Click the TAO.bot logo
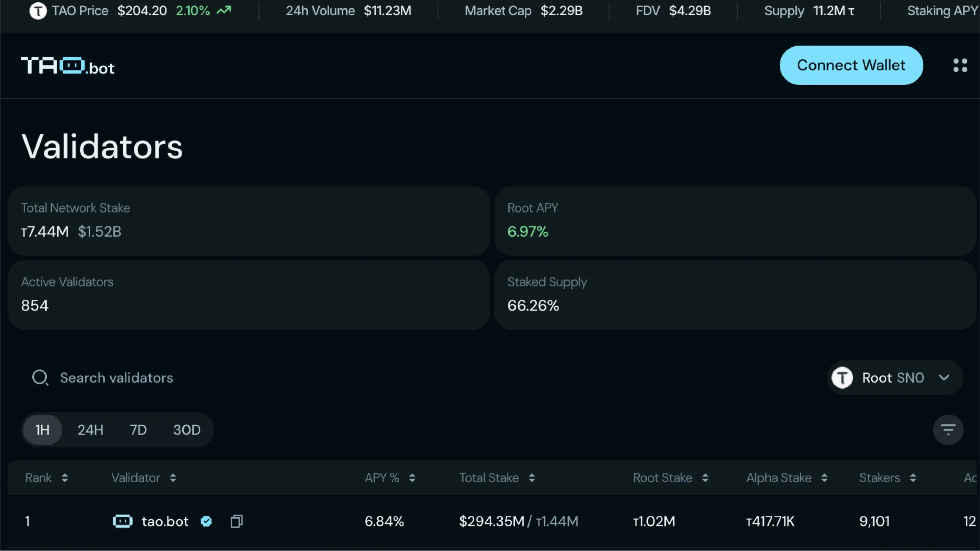This screenshot has height=551, width=980. 68,66
